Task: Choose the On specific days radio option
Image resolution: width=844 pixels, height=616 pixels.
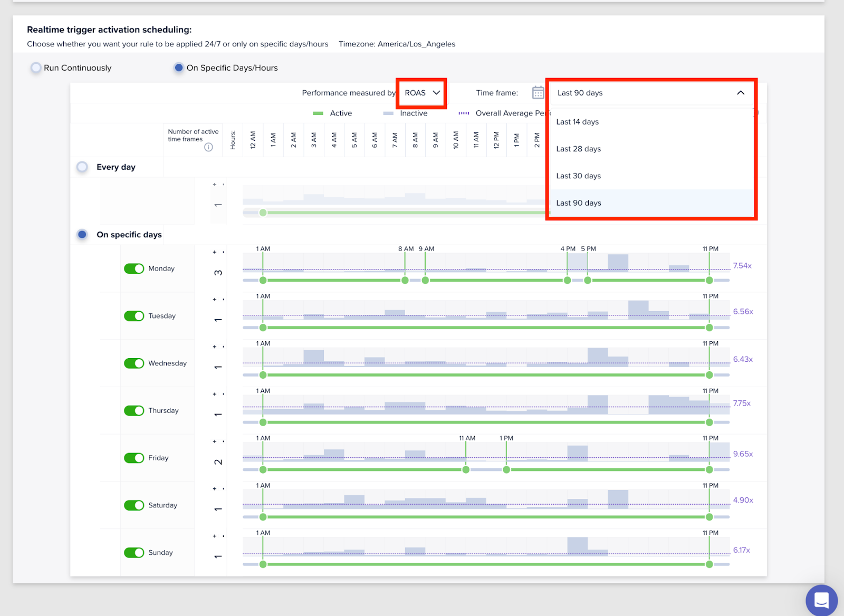Action: pos(82,234)
